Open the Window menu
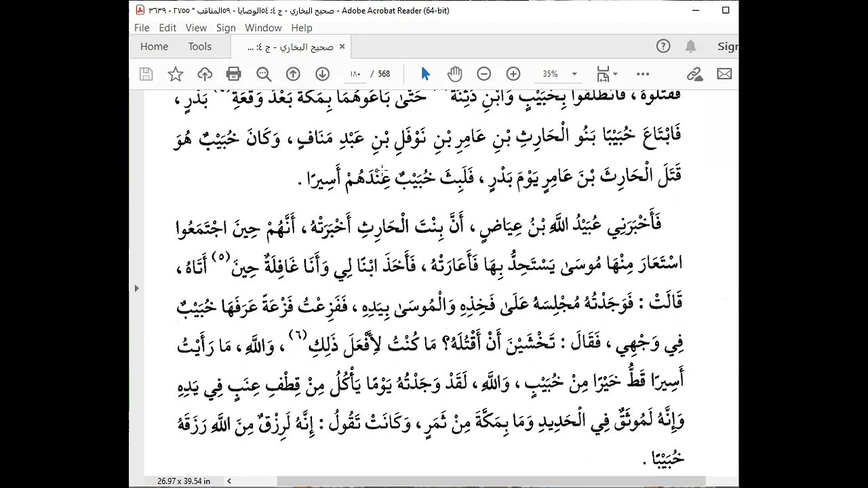 tap(263, 28)
